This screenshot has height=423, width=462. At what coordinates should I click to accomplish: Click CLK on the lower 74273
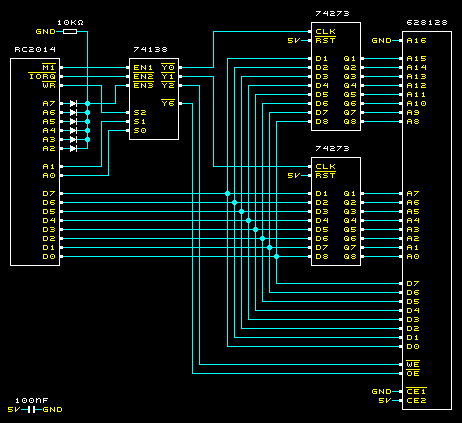click(x=326, y=167)
